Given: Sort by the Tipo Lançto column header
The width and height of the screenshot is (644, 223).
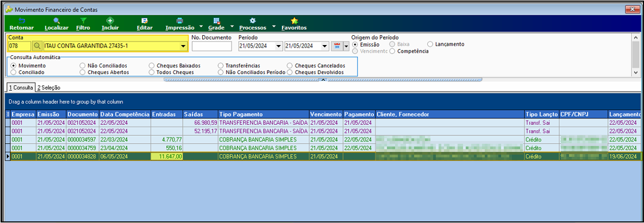Looking at the screenshot, I should click(542, 114).
